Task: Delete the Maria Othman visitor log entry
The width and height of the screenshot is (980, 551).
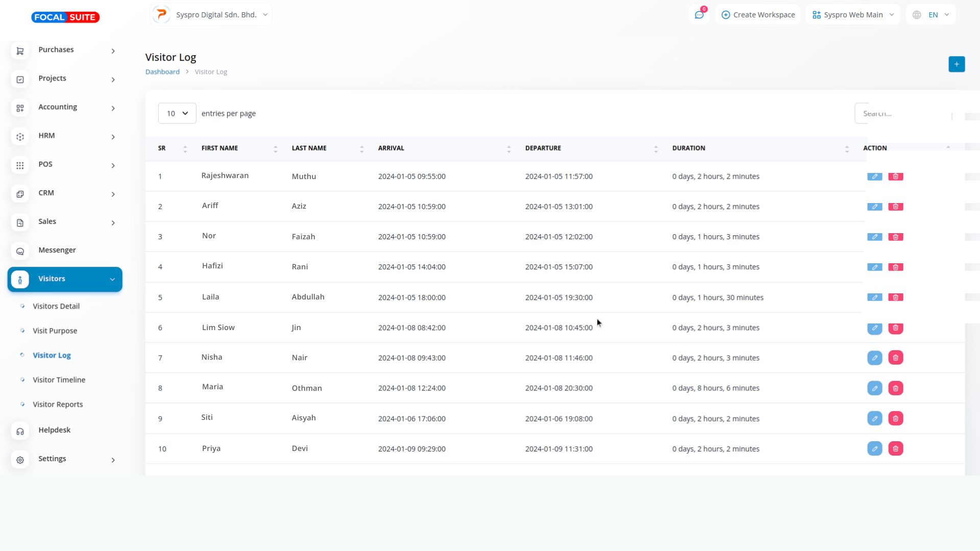Action: coord(895,388)
